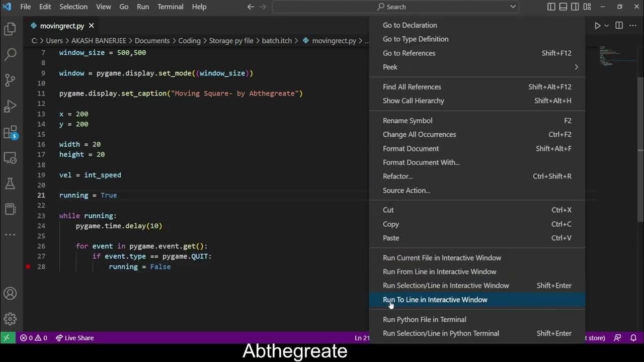Show additional views ellipsis in activity bar
The height and width of the screenshot is (362, 644).
coord(10,235)
